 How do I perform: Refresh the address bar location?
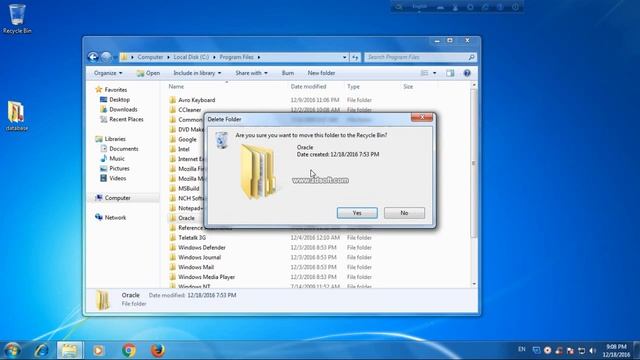click(x=356, y=57)
